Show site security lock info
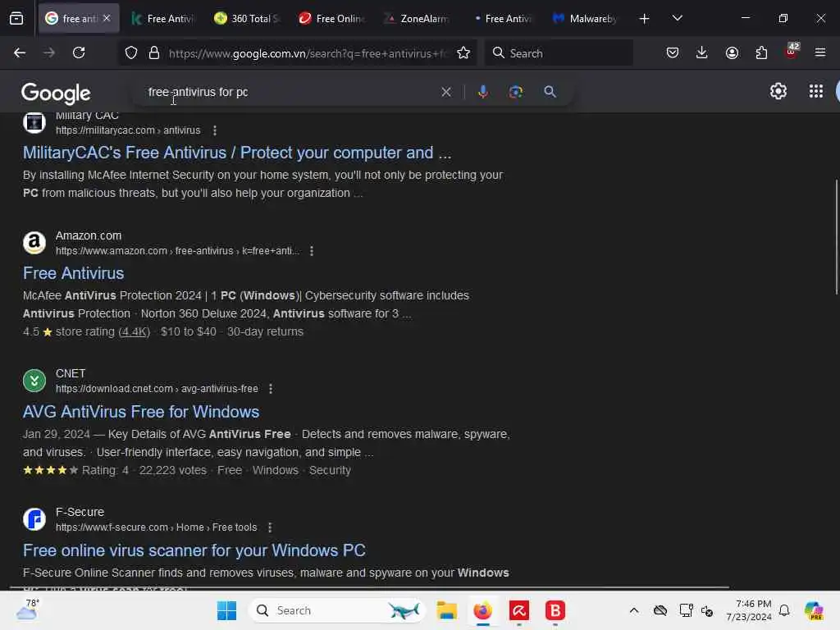 click(x=154, y=52)
